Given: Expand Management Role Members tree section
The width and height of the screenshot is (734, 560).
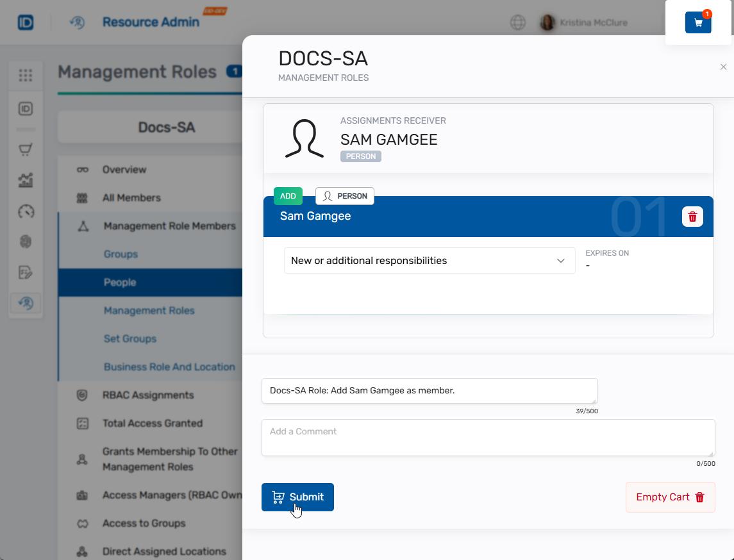Looking at the screenshot, I should point(169,226).
